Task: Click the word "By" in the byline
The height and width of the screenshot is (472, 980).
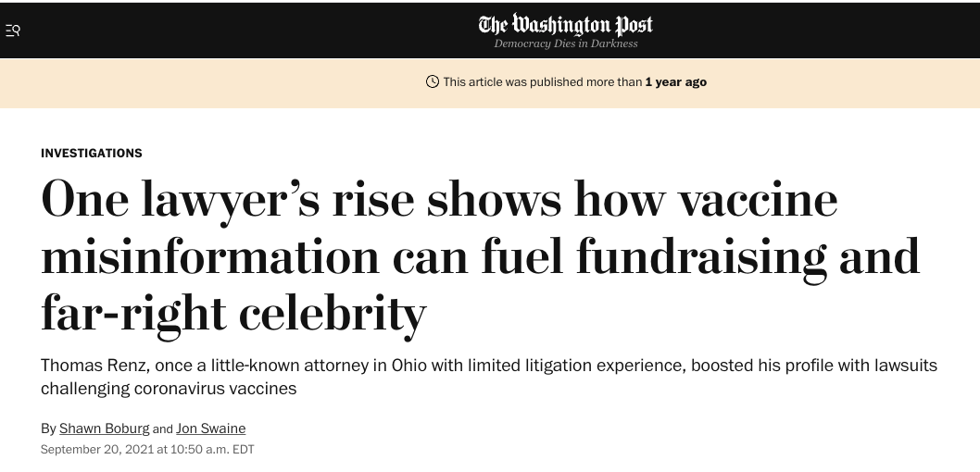Action: click(x=48, y=429)
